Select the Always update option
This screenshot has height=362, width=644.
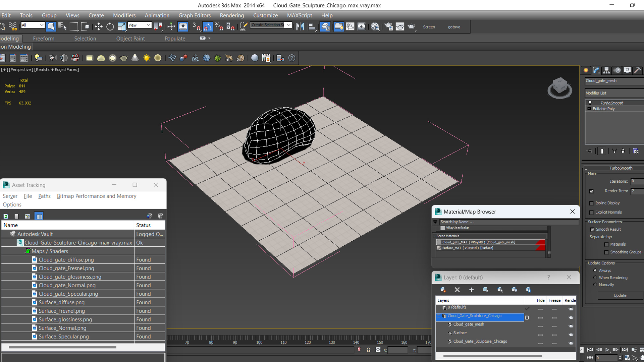tap(595, 270)
